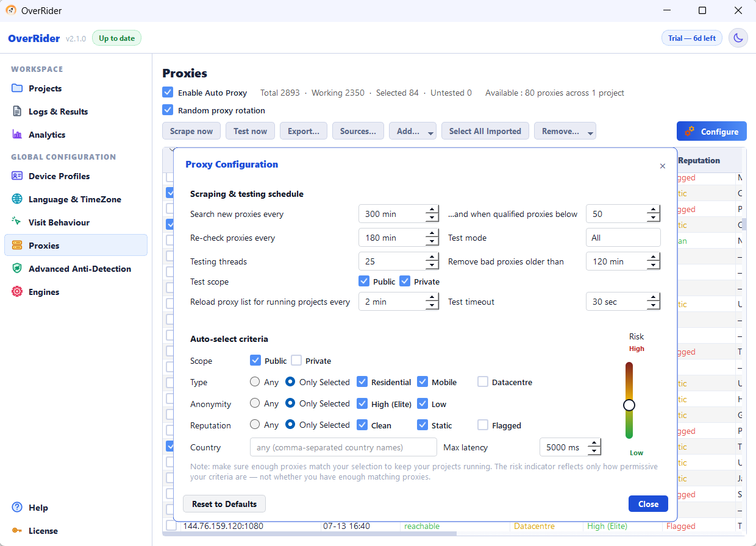Click the Scrape now button
Screen dimensions: 756x546
191,131
